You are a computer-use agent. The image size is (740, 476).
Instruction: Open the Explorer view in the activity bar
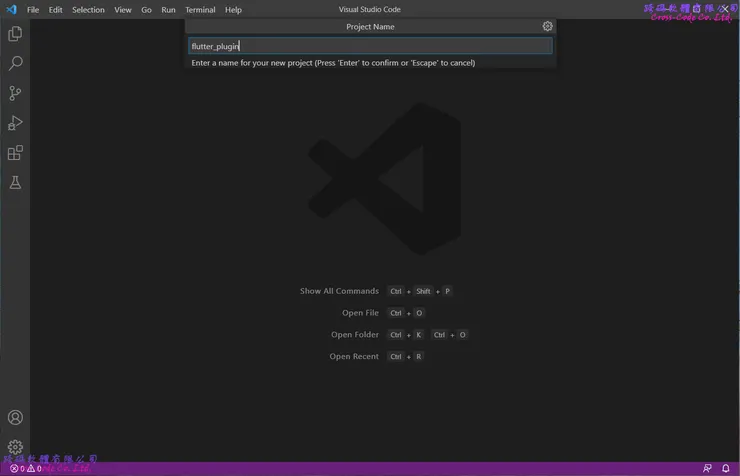coord(15,34)
